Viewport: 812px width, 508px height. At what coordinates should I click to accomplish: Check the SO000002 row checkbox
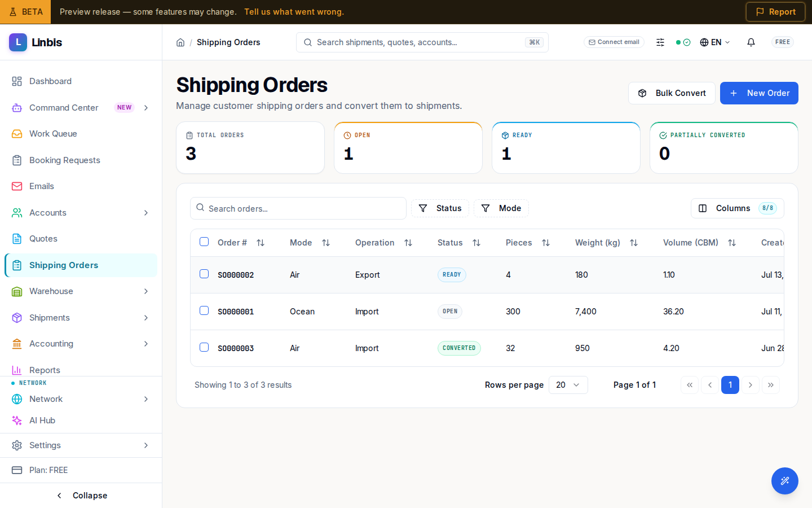[204, 274]
